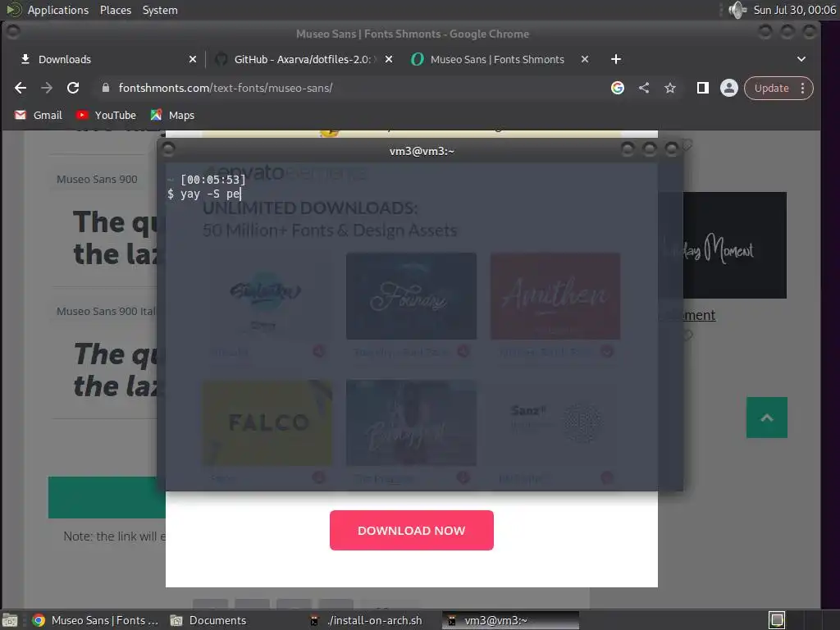The width and height of the screenshot is (840, 630).
Task: Bookmark this page with the star
Action: pos(669,88)
